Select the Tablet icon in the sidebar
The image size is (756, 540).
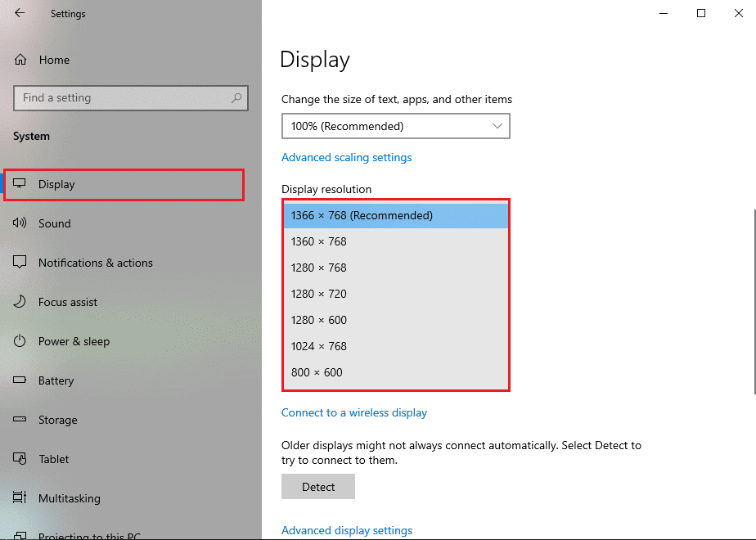click(19, 459)
